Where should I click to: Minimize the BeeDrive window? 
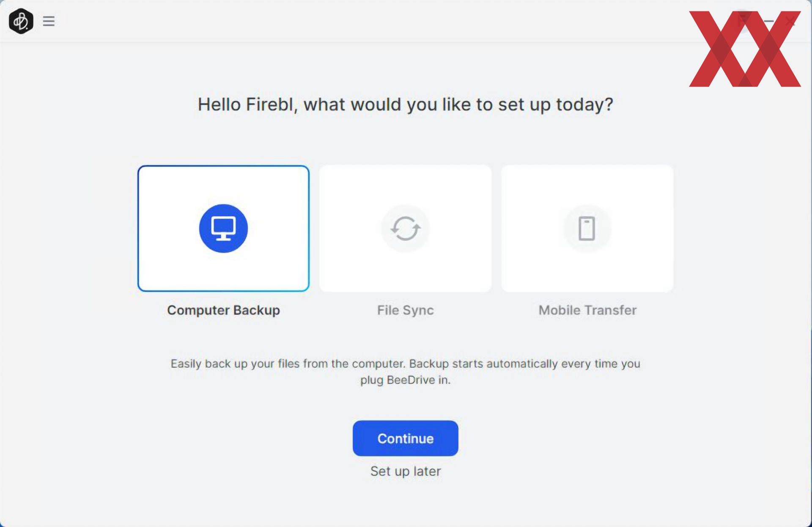point(769,21)
